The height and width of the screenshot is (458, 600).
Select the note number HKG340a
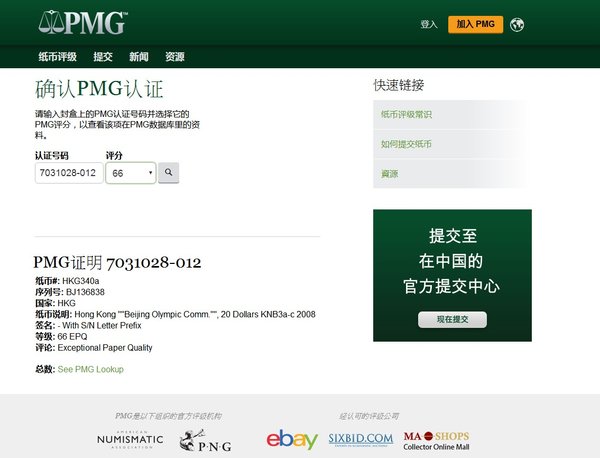[81, 281]
